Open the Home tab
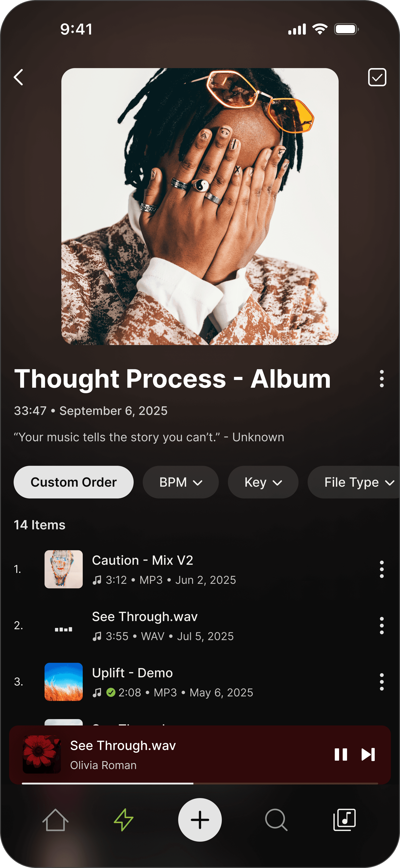Screen dimensions: 400x868 click(55, 820)
